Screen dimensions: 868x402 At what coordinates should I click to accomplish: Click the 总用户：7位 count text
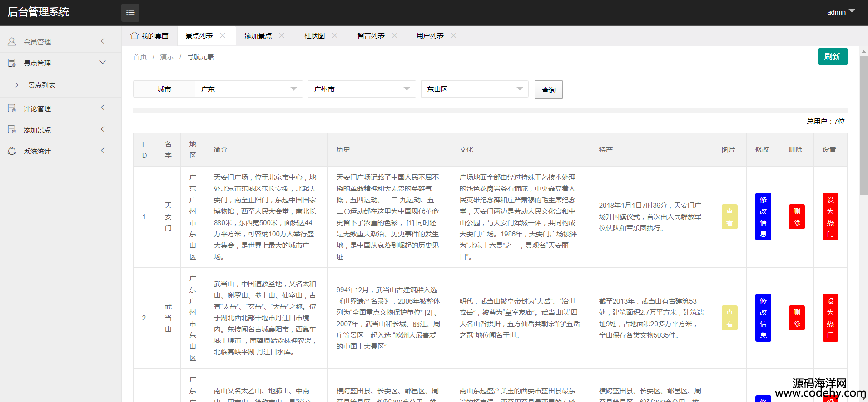(x=826, y=121)
